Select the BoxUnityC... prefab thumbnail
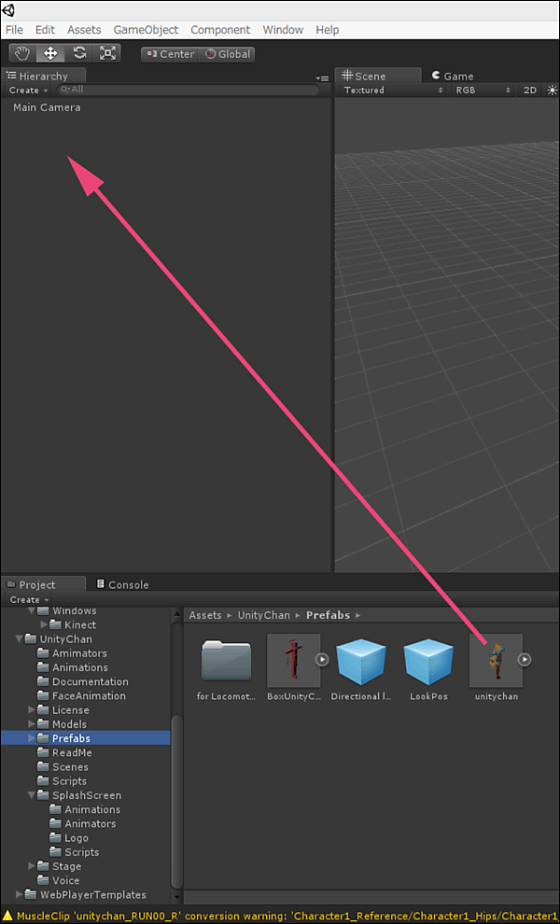This screenshot has width=560, height=924. tap(294, 660)
